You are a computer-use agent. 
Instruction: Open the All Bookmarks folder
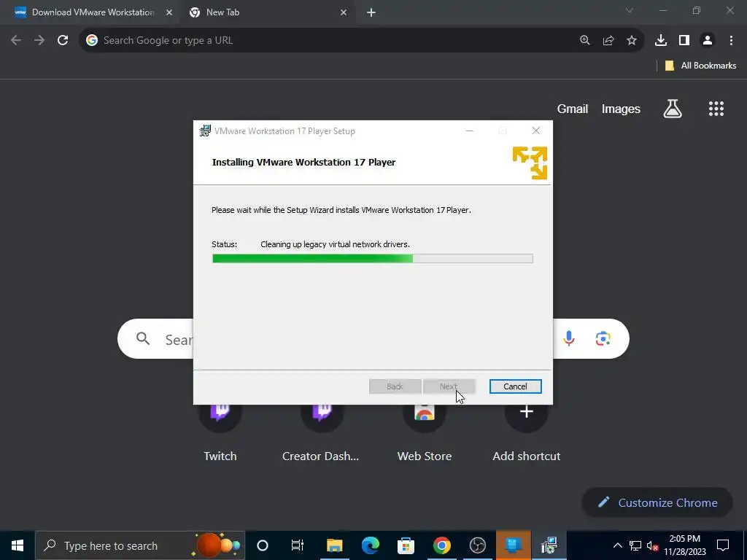tap(700, 66)
